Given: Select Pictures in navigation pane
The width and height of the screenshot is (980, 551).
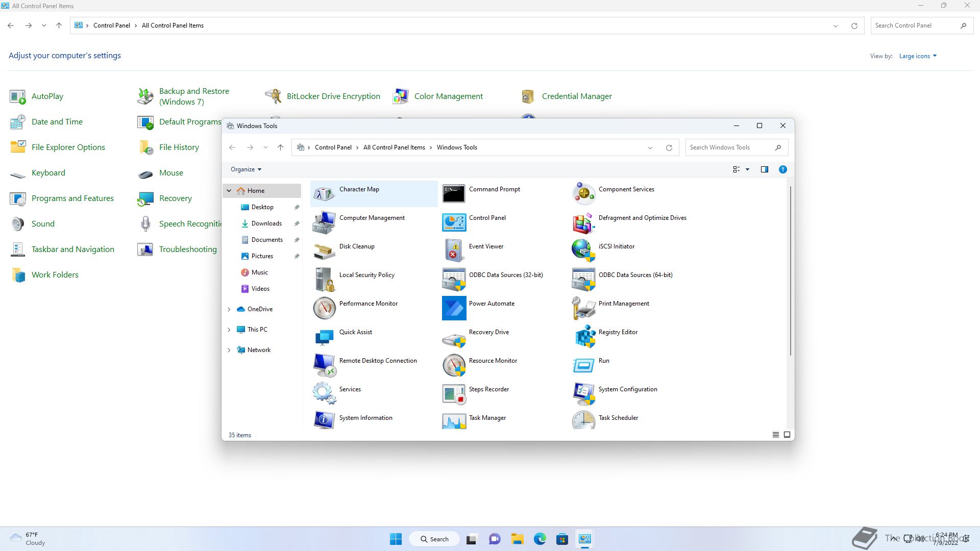Looking at the screenshot, I should 262,256.
